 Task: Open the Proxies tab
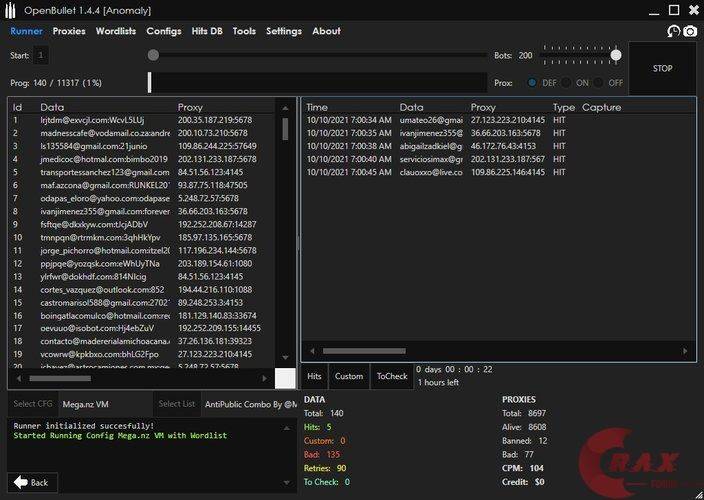coord(69,31)
